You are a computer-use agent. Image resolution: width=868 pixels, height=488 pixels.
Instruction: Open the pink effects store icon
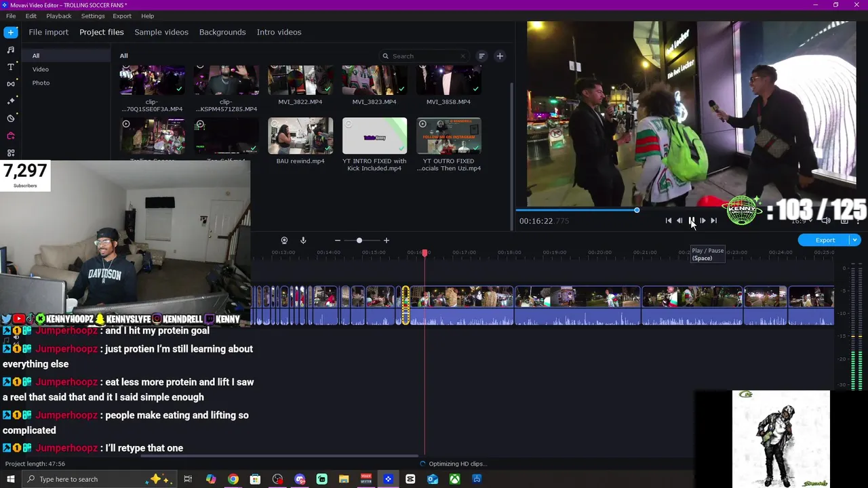point(11,136)
